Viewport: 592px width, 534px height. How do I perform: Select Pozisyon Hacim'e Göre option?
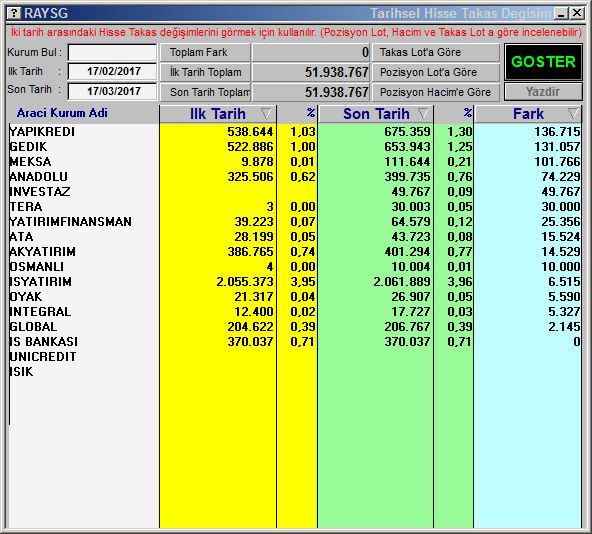(436, 92)
